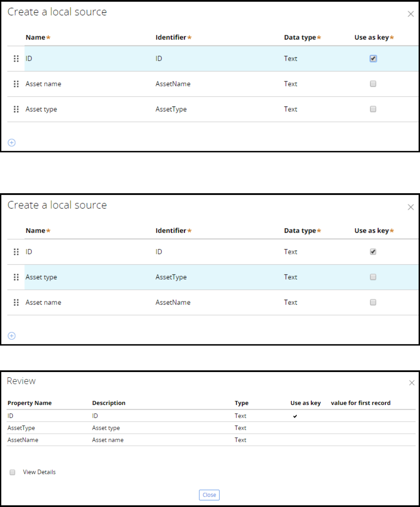
Task: Click the Asset name drag handle in the top dialog
Action: (16, 84)
